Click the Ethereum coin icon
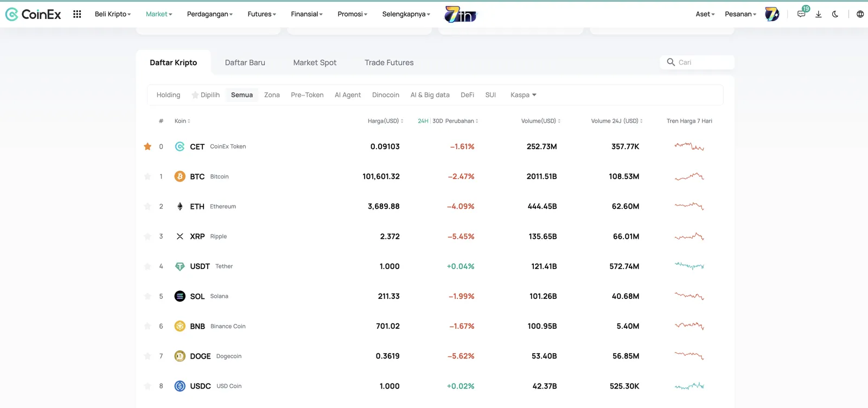868x408 pixels. tap(180, 206)
